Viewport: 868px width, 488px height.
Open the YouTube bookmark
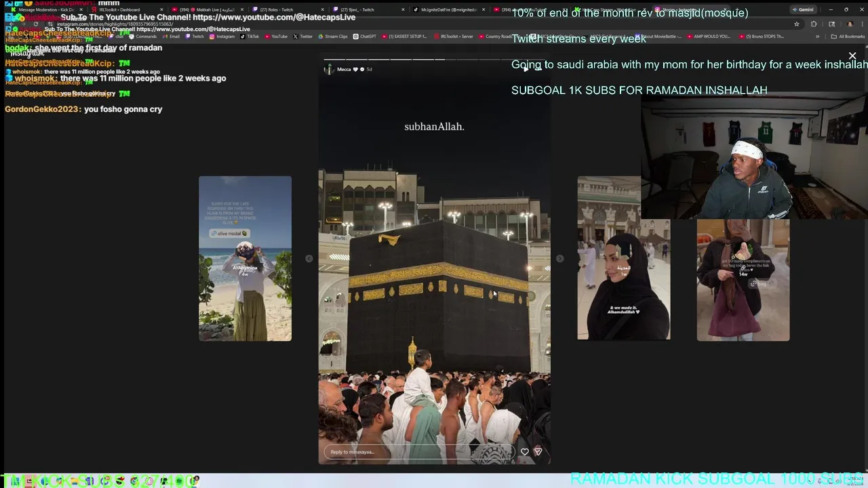(x=275, y=37)
